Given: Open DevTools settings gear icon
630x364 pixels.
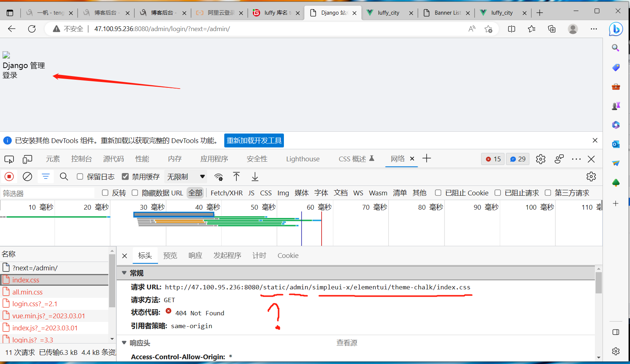Looking at the screenshot, I should 541,159.
